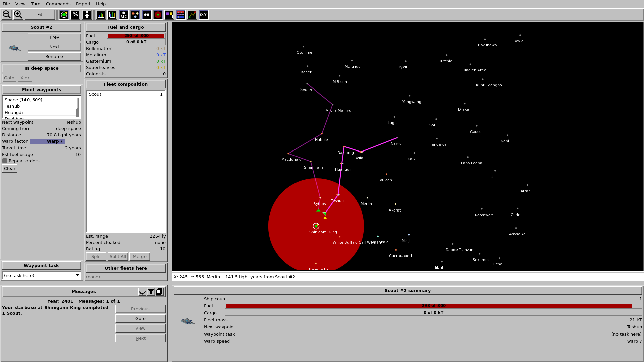
Task: Click the Fuel gauge bar in cargo panel
Action: coord(136,36)
